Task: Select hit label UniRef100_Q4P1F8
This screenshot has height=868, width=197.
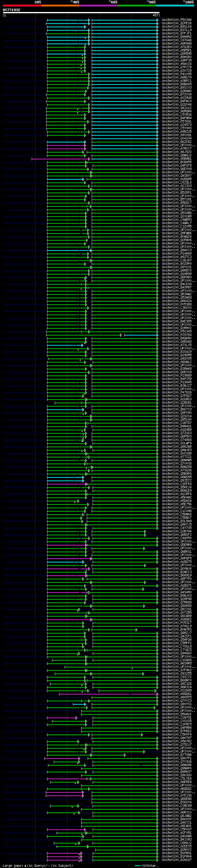Action: pyautogui.click(x=177, y=165)
